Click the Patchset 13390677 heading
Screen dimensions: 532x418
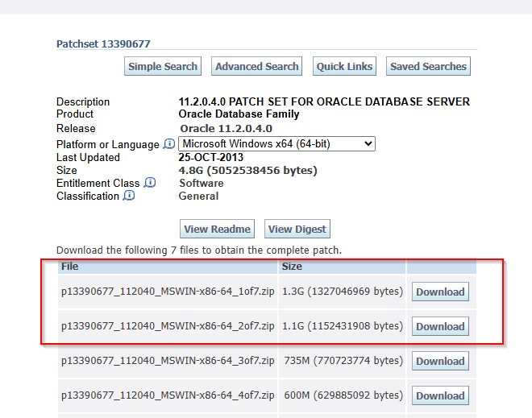point(103,44)
